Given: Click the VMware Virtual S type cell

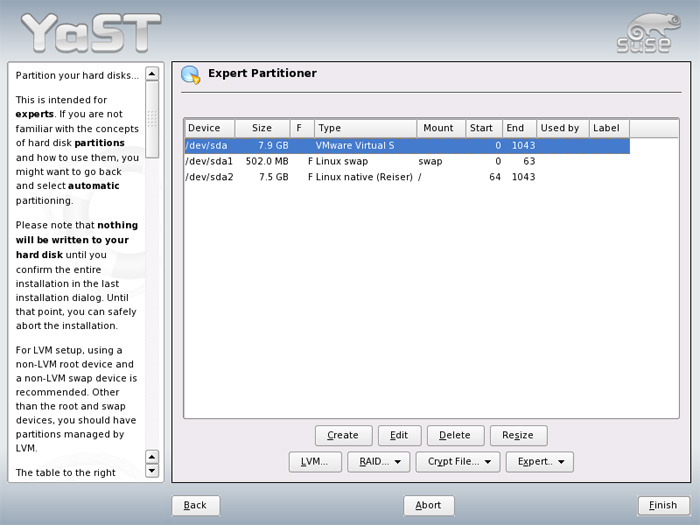Looking at the screenshot, I should (x=355, y=146).
